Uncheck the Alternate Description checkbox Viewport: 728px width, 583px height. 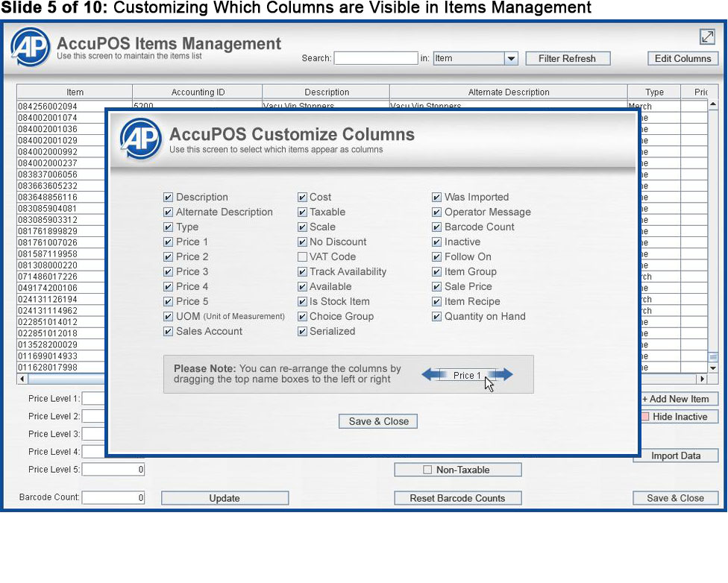pyautogui.click(x=168, y=212)
